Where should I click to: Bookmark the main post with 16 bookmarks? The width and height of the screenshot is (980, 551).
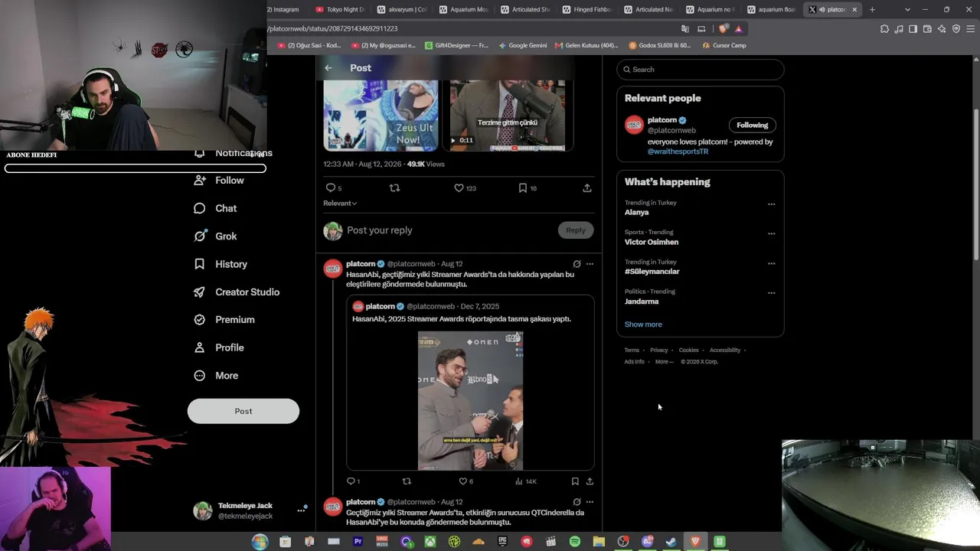523,187
